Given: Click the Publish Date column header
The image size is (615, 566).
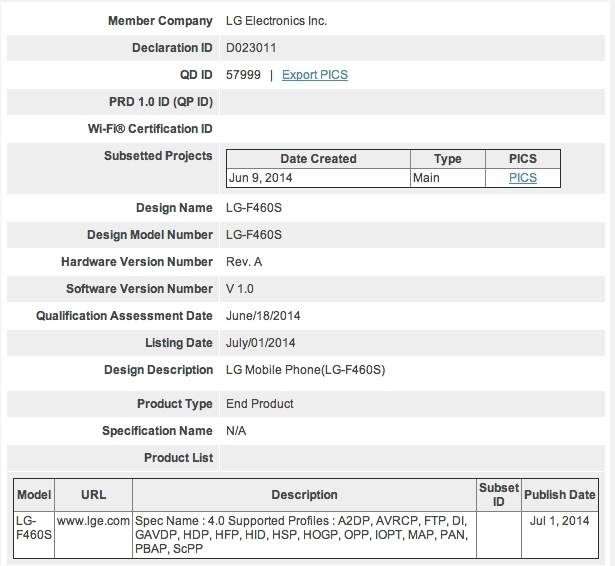Looking at the screenshot, I should (x=560, y=495).
